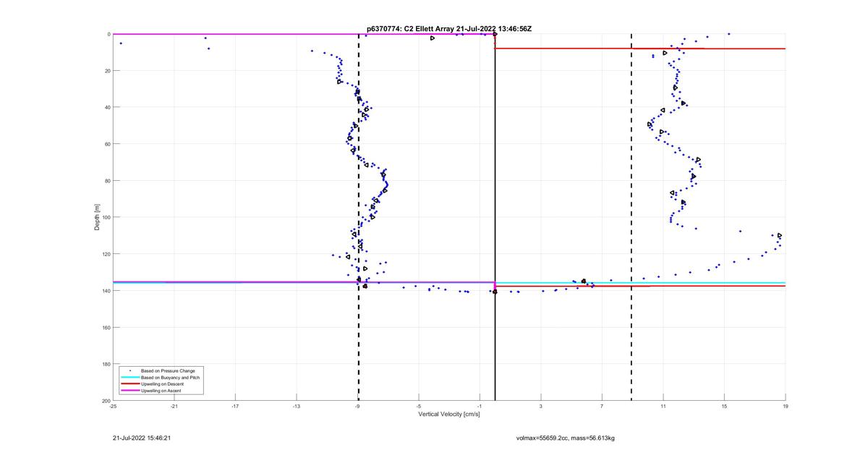Click depth axis tick label "200"
Screen dimensions: 868x450
(105, 401)
